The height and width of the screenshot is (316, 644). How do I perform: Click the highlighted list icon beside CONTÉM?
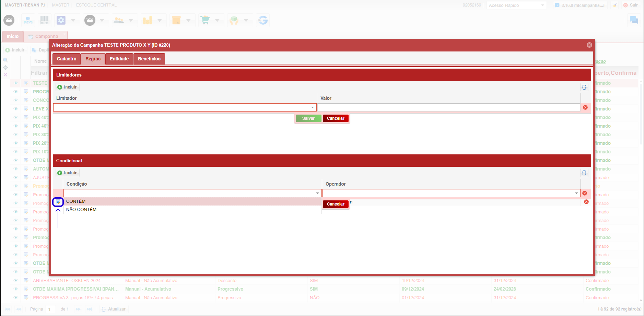58,202
